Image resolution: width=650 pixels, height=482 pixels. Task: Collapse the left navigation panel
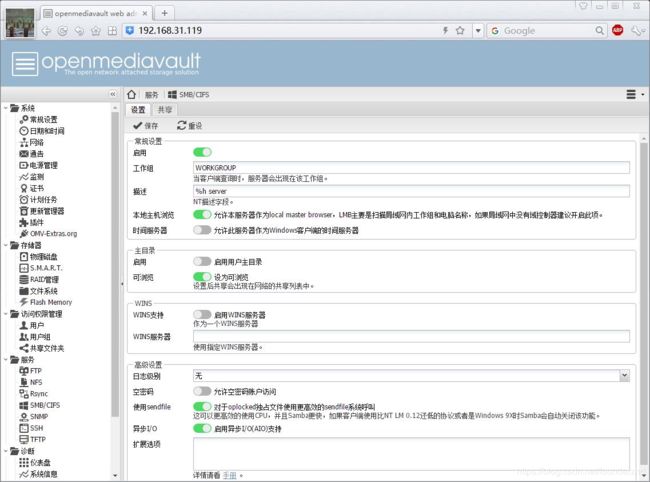coord(113,94)
